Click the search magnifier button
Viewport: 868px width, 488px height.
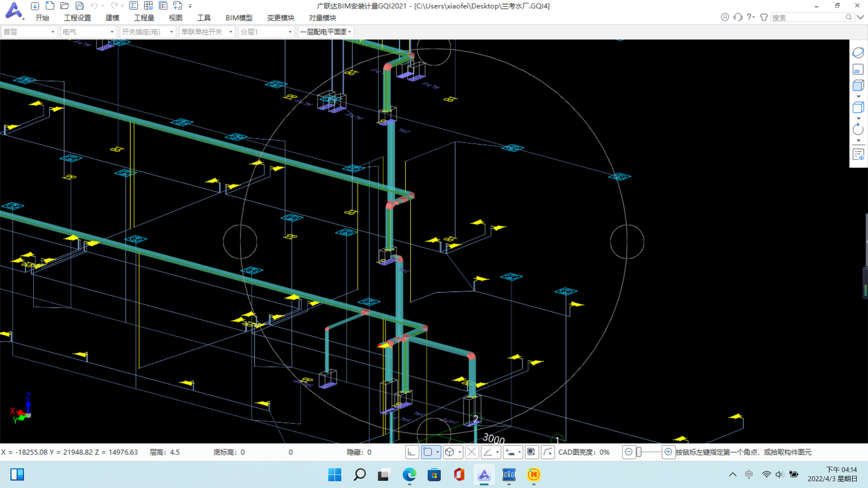[849, 17]
